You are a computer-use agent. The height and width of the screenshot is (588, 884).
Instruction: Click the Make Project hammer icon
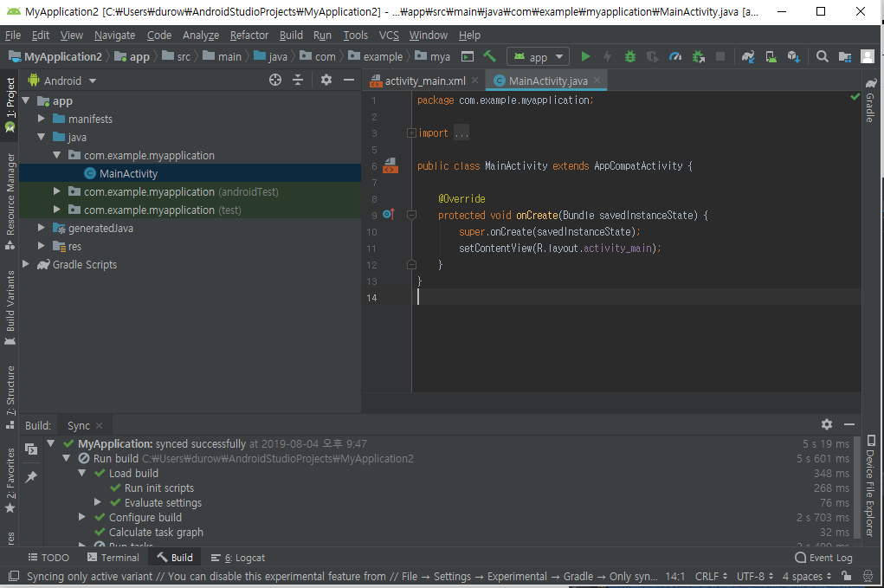coord(489,56)
